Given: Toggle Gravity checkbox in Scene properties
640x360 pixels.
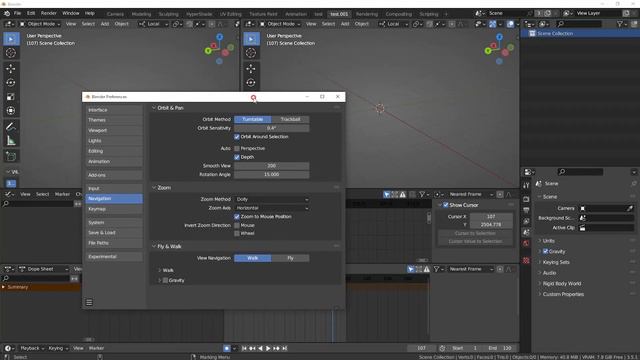Looking at the screenshot, I should (545, 251).
